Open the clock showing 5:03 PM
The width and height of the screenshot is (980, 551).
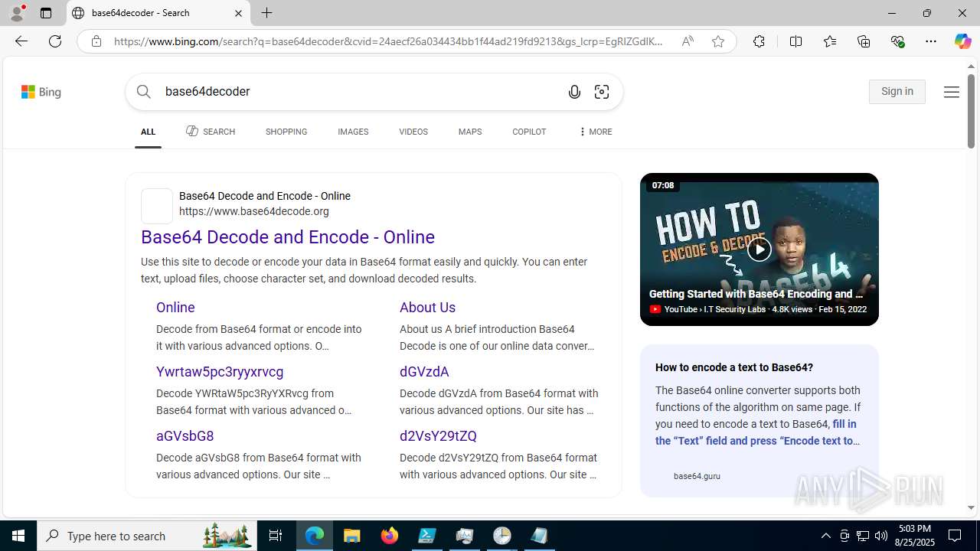[914, 536]
